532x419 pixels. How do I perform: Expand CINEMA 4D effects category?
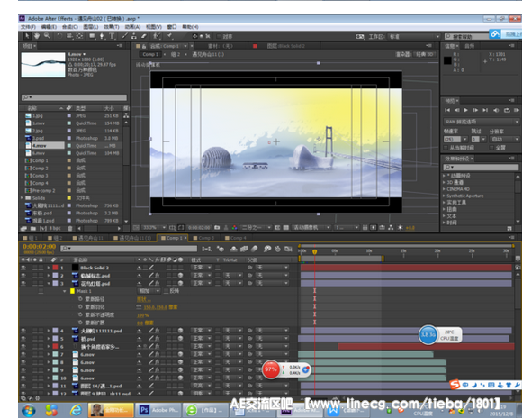coord(444,189)
